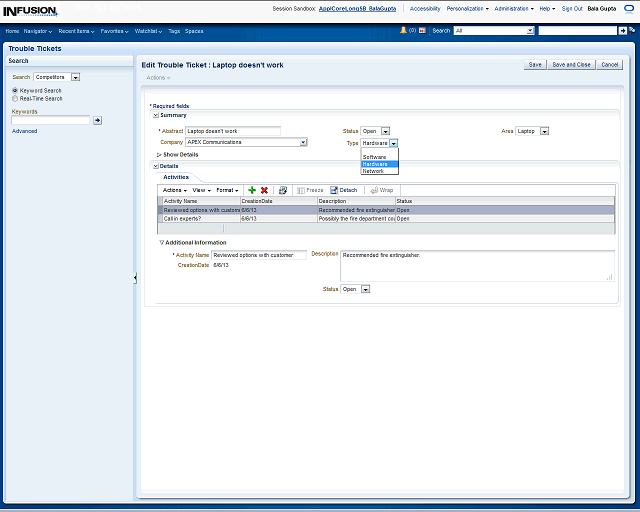This screenshot has width=640, height=512.
Task: Click the Advanced search link
Action: [x=24, y=131]
